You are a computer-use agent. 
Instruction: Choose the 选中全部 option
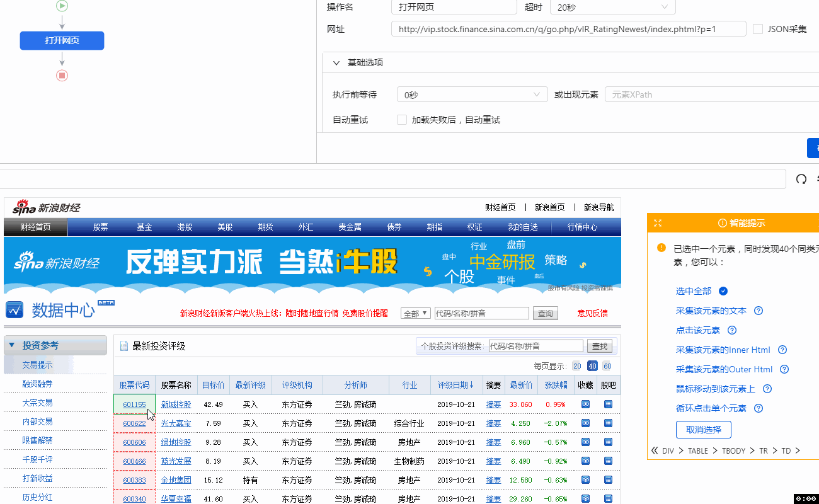click(x=693, y=291)
